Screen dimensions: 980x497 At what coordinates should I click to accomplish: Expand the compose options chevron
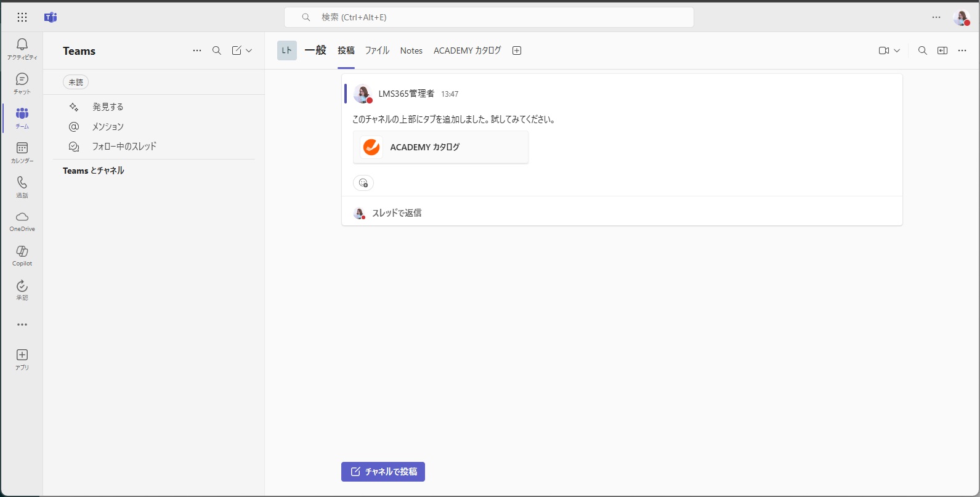(249, 51)
